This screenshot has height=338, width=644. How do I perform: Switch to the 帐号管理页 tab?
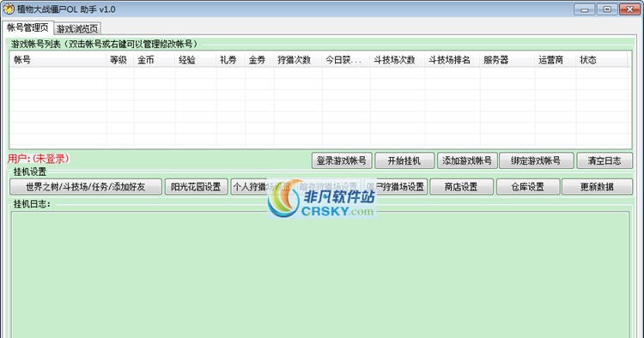[x=27, y=27]
